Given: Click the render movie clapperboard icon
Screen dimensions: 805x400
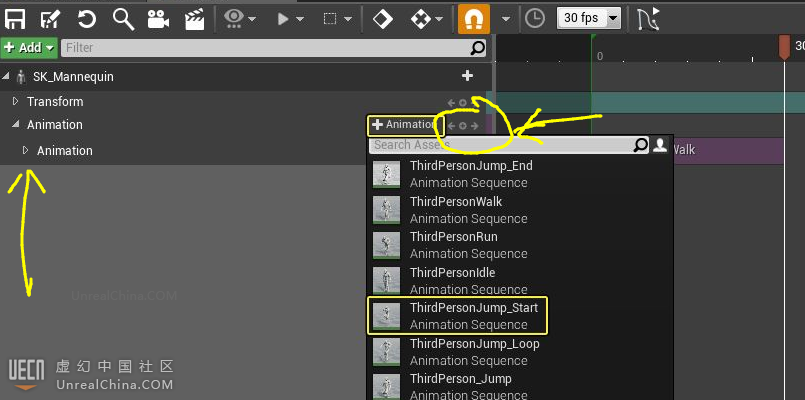Looking at the screenshot, I should pyautogui.click(x=195, y=19).
